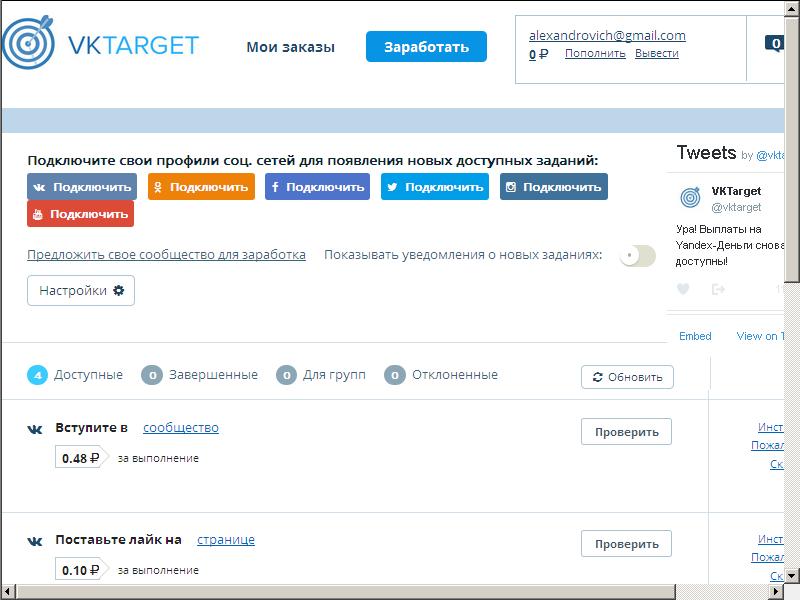Click vertical scrollbar up arrow
The height and width of the screenshot is (600, 800).
792,8
